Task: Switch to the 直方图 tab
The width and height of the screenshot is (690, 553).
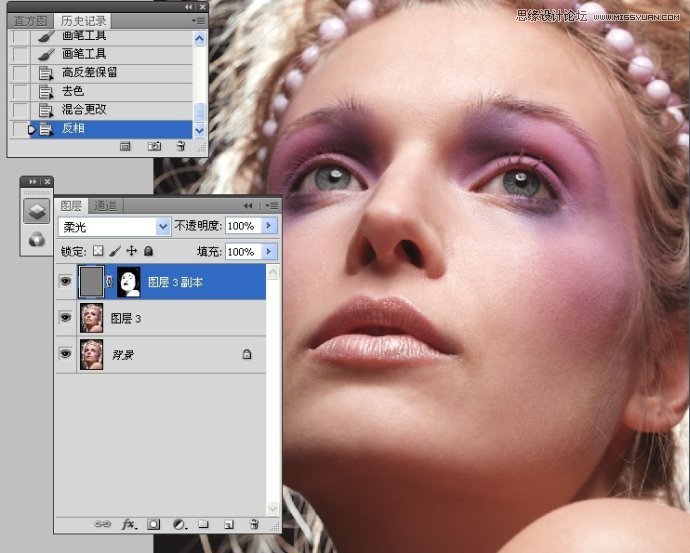Action: click(30, 21)
